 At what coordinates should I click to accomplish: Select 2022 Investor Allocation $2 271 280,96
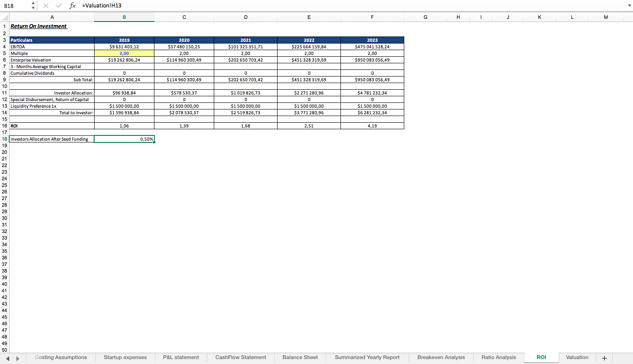[x=309, y=93]
